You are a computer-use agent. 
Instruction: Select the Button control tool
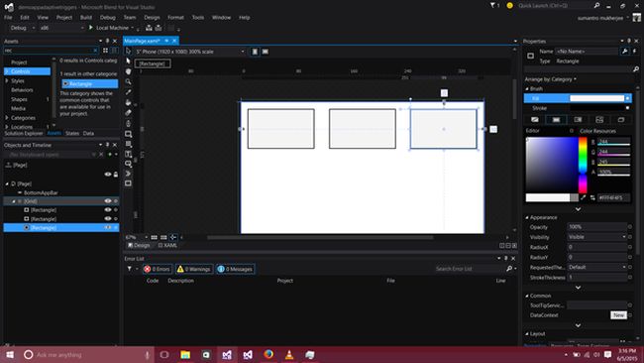click(128, 164)
